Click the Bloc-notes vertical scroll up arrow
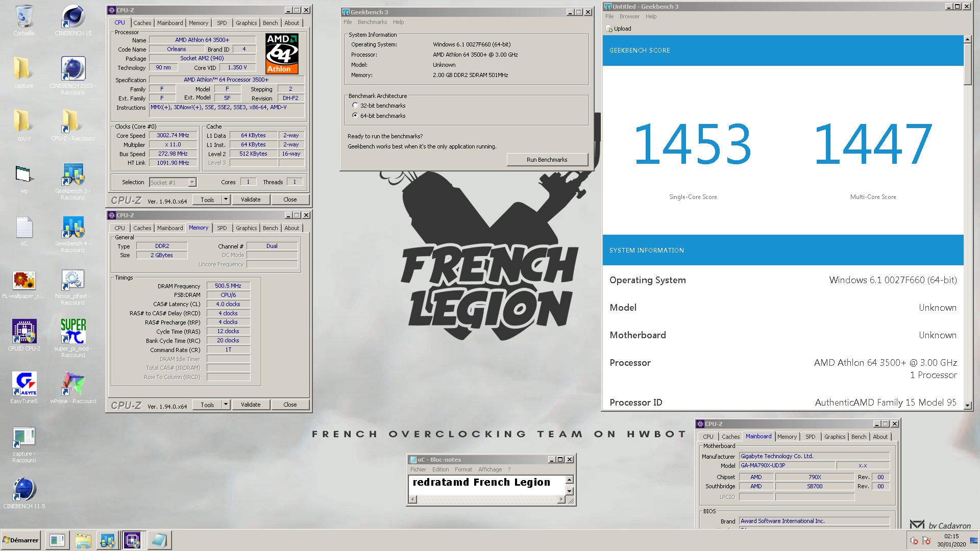The height and width of the screenshot is (551, 980). (570, 480)
